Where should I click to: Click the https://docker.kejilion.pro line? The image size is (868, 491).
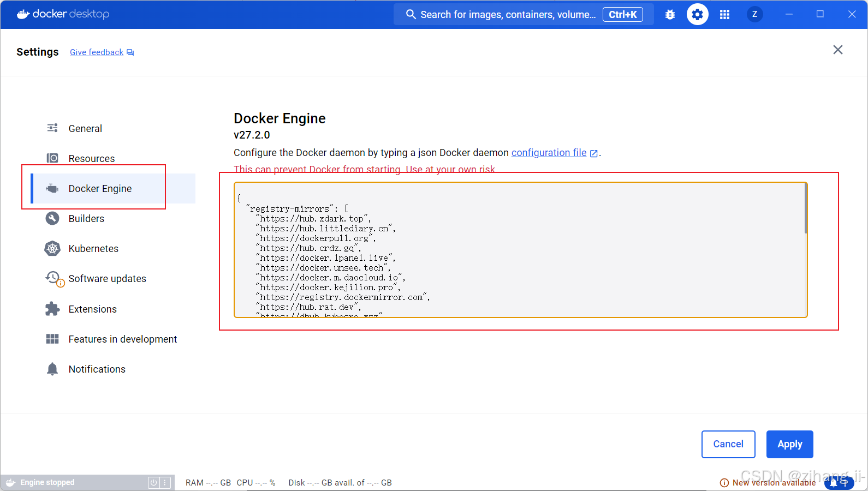pos(328,288)
